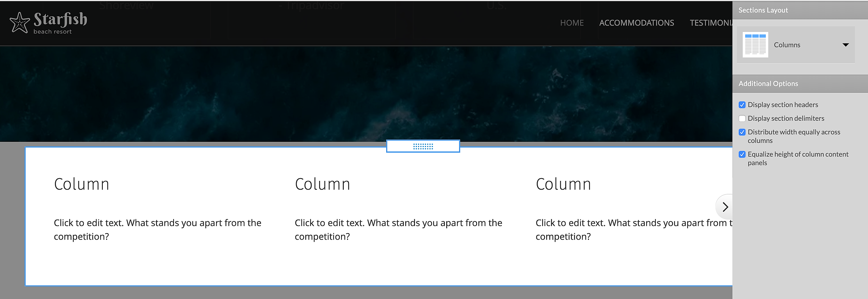Edit the third column's body text

click(634, 229)
